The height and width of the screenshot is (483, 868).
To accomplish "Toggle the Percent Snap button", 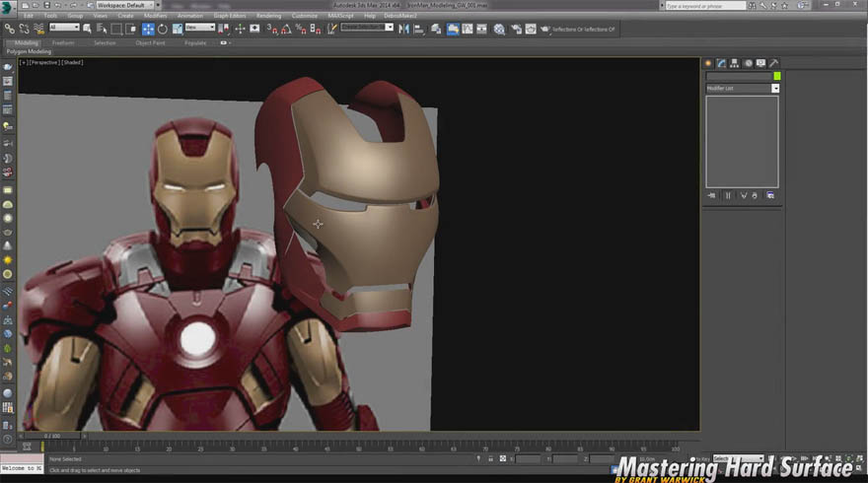I will point(301,29).
